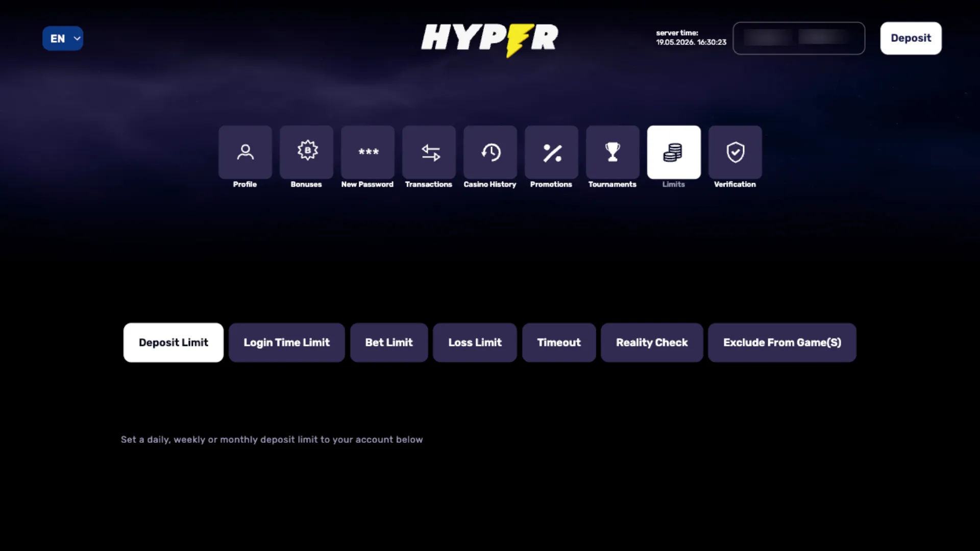
Task: Switch to the Timeout tab
Action: [x=559, y=342]
